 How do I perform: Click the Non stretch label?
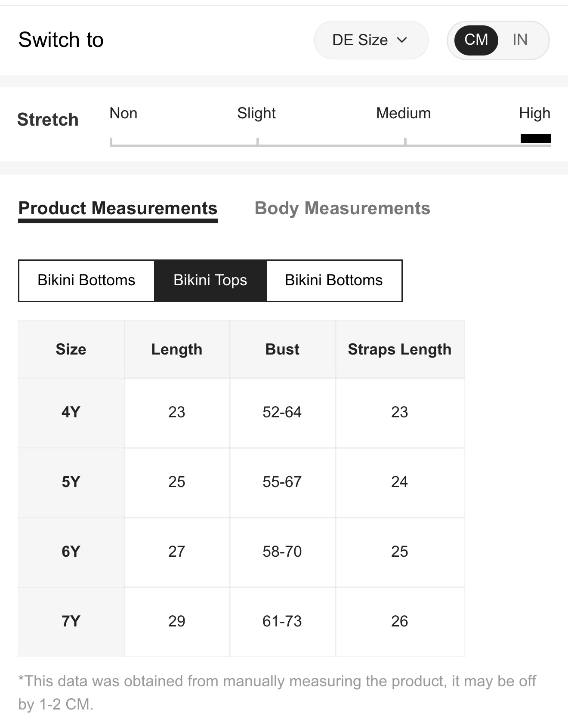pos(123,113)
